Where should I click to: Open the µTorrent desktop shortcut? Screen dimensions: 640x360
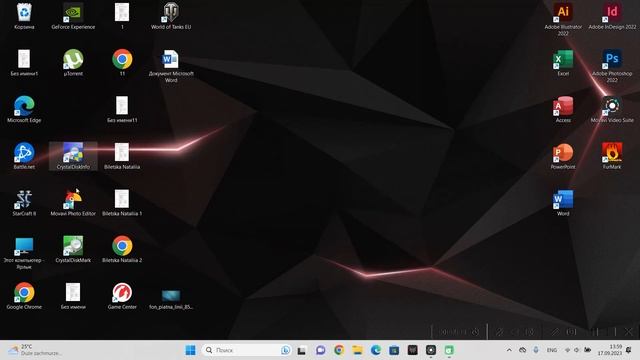pos(73,63)
